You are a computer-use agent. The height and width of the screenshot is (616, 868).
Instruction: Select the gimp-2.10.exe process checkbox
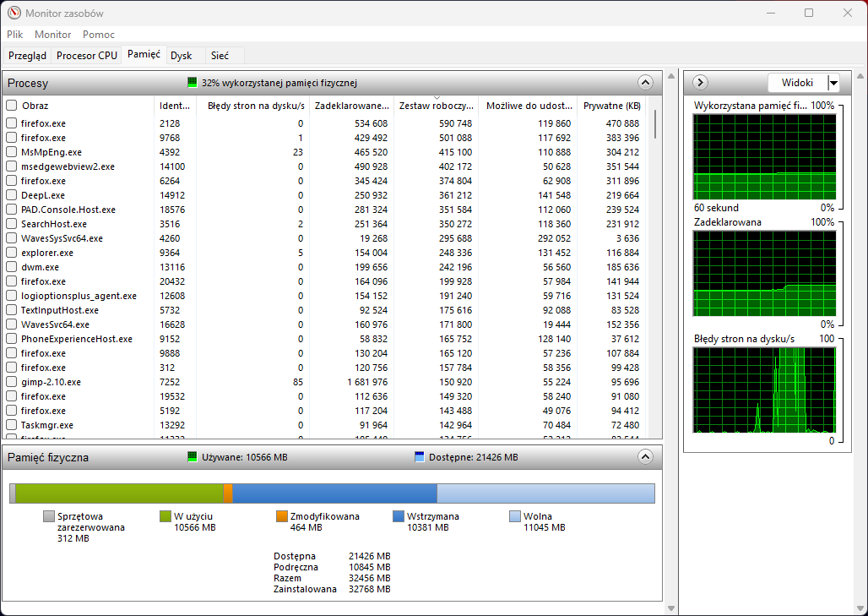coord(12,382)
